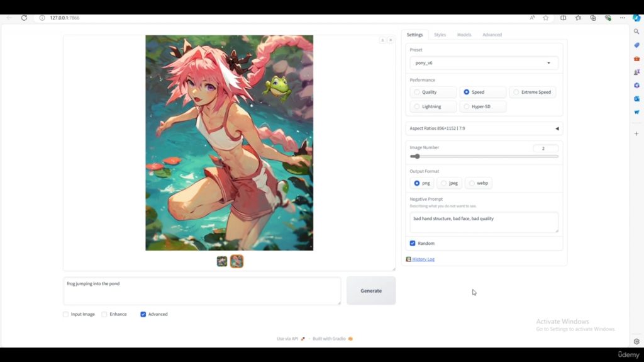Viewport: 644px width, 362px height.
Task: Click the address bar URL 127.0.0.1:7866
Action: click(65, 18)
